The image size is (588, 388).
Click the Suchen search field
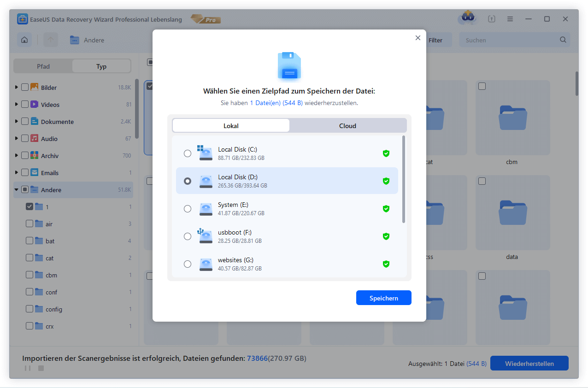tap(515, 40)
